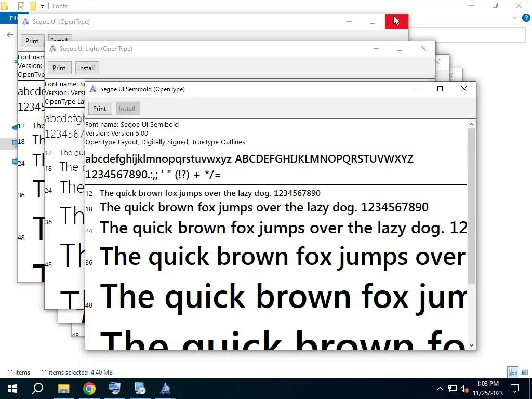This screenshot has height=399, width=532.
Task: Open the Windows Start menu
Action: click(x=12, y=389)
